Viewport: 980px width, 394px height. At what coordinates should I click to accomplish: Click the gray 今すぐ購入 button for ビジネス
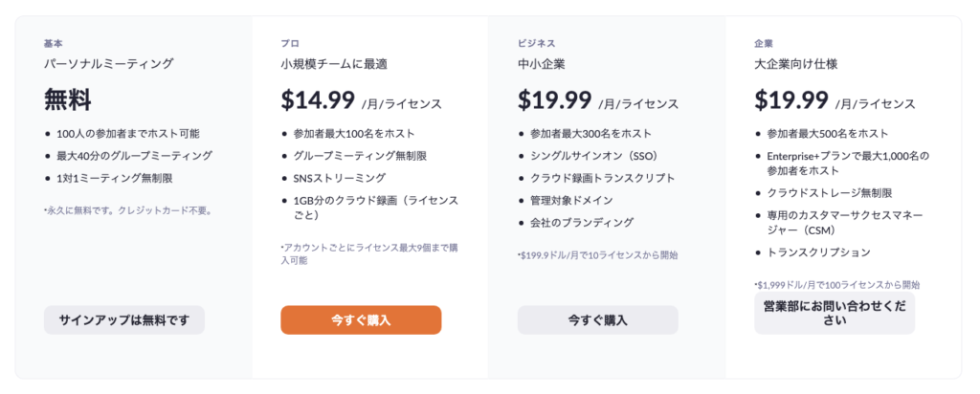597,320
